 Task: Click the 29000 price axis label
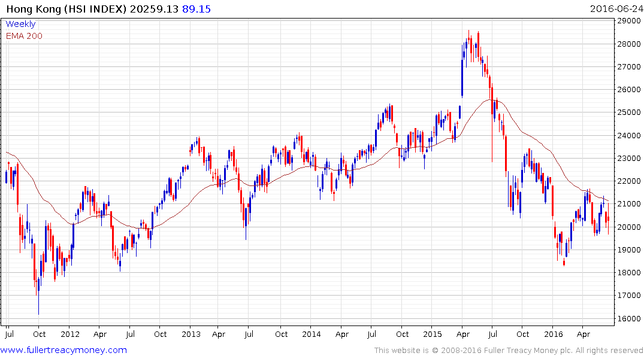pos(629,21)
